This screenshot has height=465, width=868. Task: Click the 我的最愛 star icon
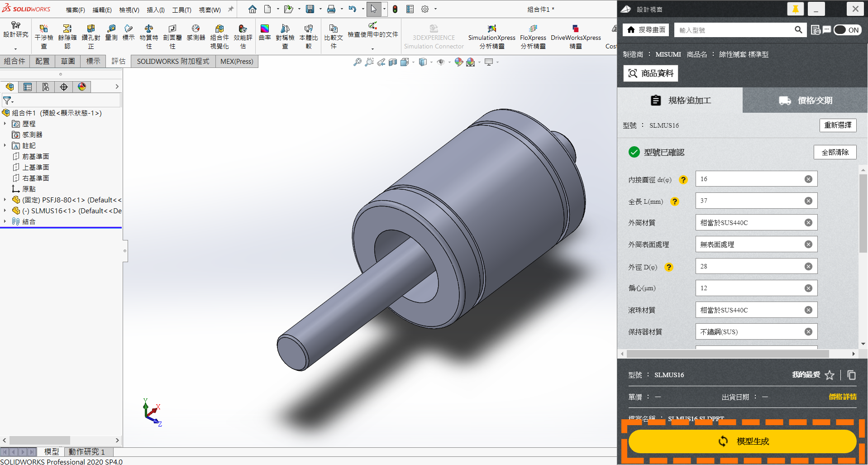(x=829, y=375)
